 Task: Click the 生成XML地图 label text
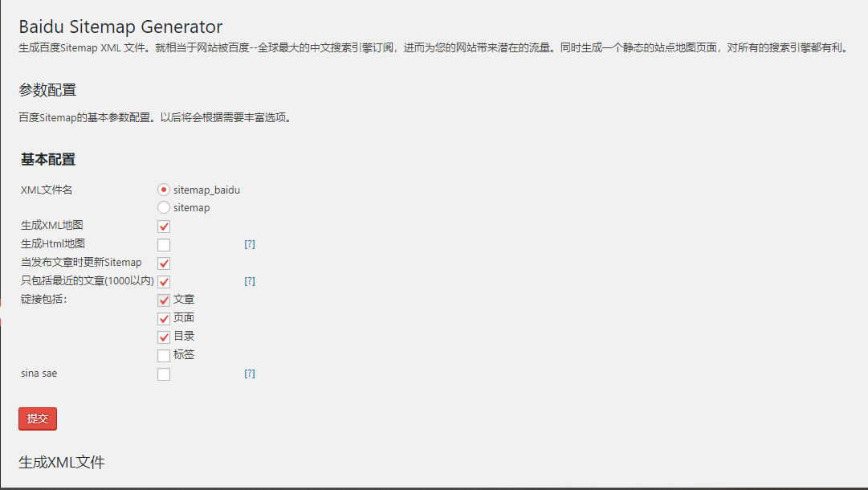click(x=52, y=226)
